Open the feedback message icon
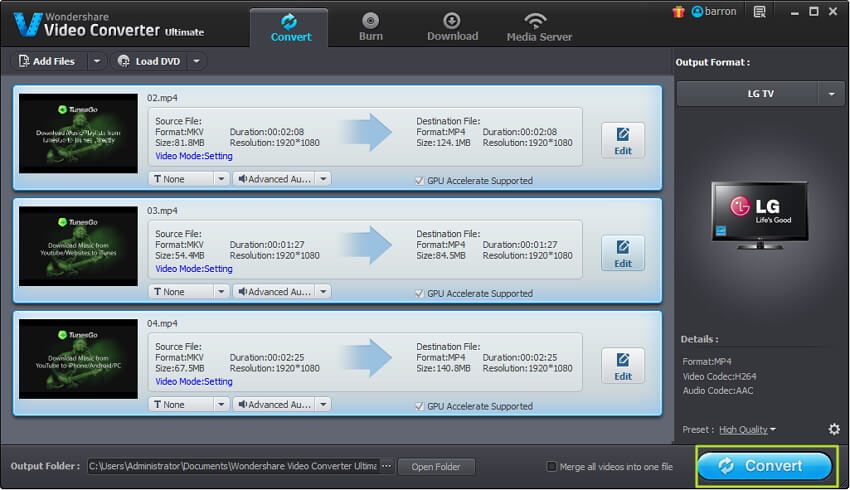850x490 pixels. coord(759,12)
